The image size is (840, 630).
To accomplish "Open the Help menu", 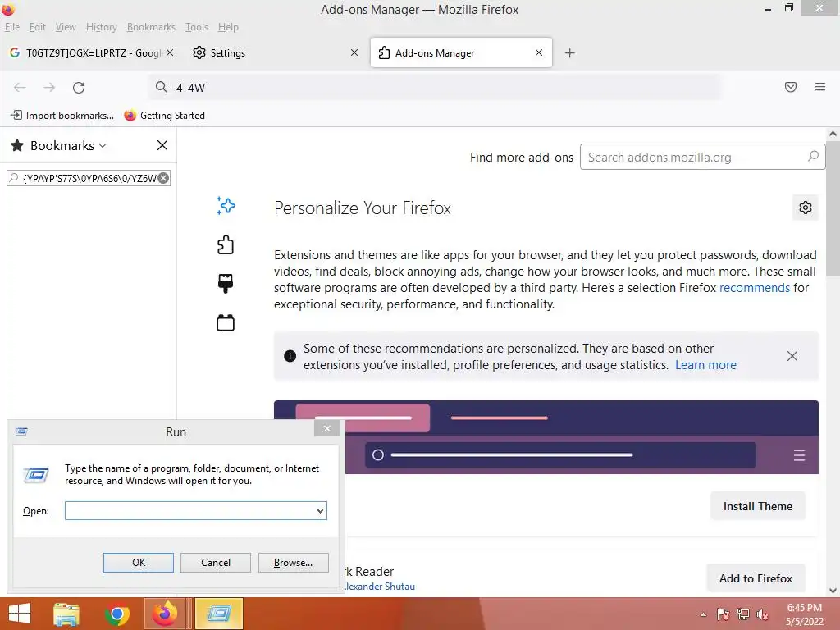I will tap(228, 27).
